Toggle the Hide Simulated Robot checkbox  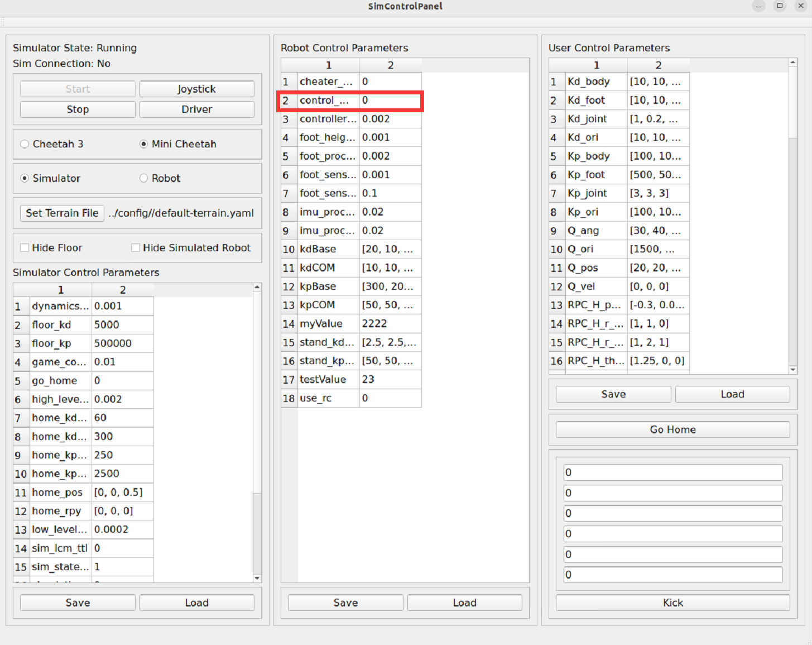[136, 248]
